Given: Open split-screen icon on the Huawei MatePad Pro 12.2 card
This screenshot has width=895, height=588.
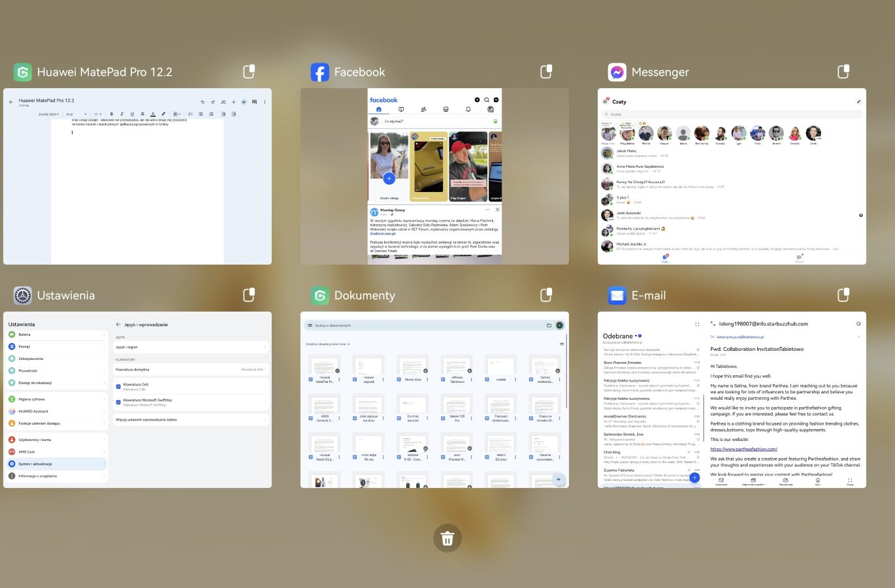Looking at the screenshot, I should coord(249,72).
